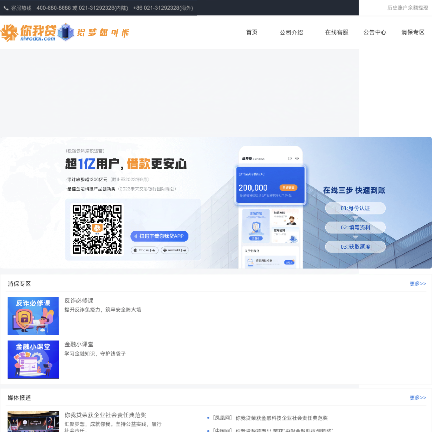Click the 反诈必修课 title text
Viewport: 432px width, 432px height.
click(x=79, y=301)
